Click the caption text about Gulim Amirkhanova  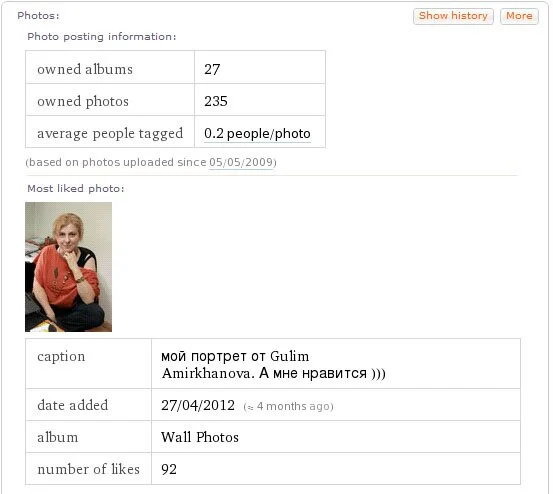(x=273, y=365)
